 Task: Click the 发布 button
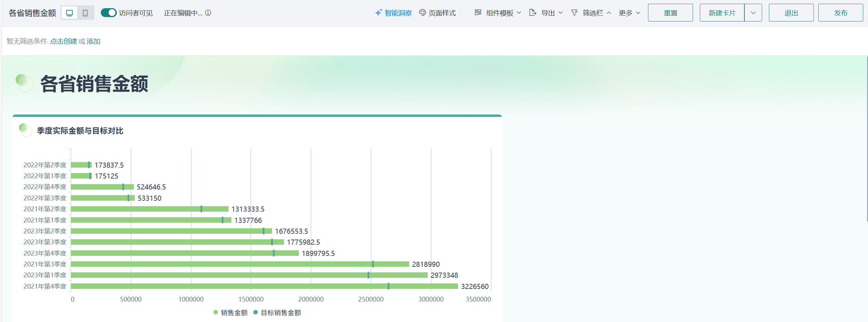(840, 13)
